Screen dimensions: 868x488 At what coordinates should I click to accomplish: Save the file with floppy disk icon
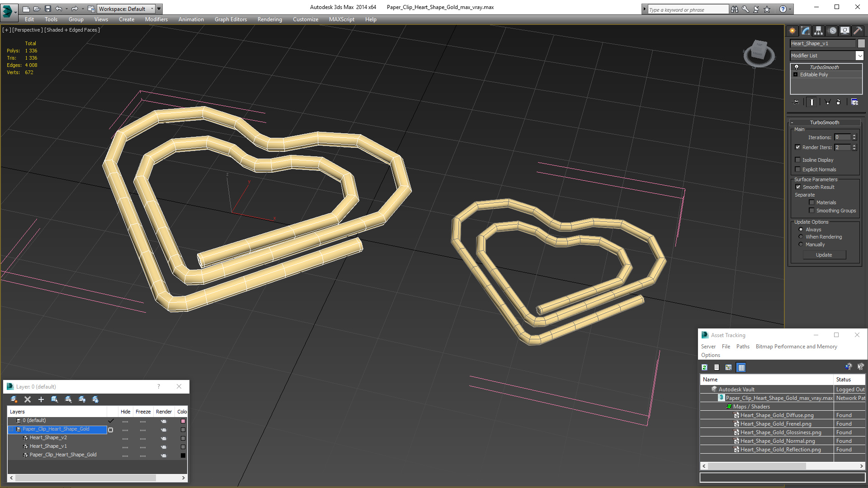point(47,9)
